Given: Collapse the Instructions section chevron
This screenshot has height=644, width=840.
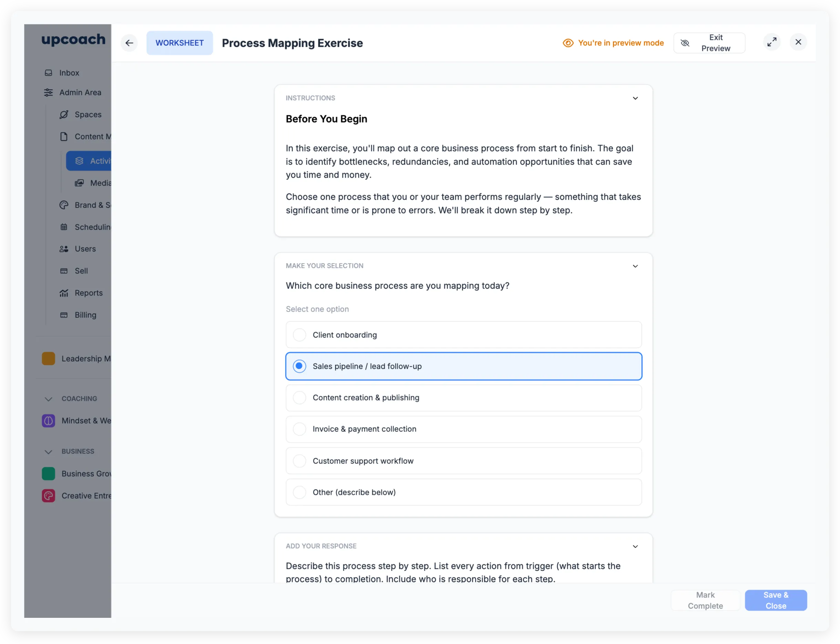Looking at the screenshot, I should tap(635, 98).
